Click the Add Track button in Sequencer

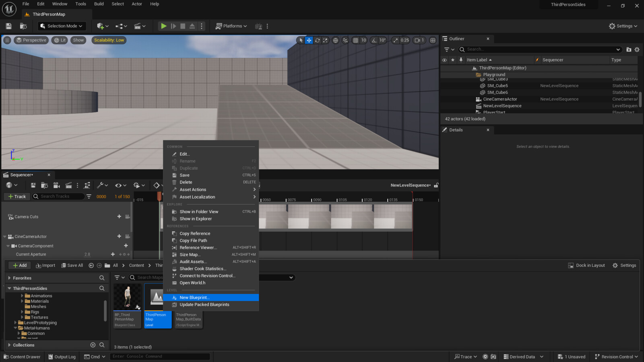point(17,197)
